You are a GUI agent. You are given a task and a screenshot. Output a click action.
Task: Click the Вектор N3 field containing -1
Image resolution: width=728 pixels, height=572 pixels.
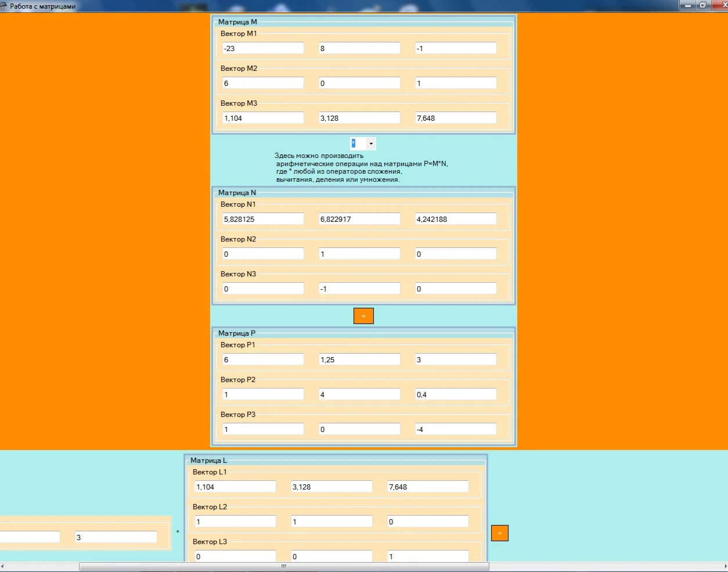pyautogui.click(x=359, y=289)
